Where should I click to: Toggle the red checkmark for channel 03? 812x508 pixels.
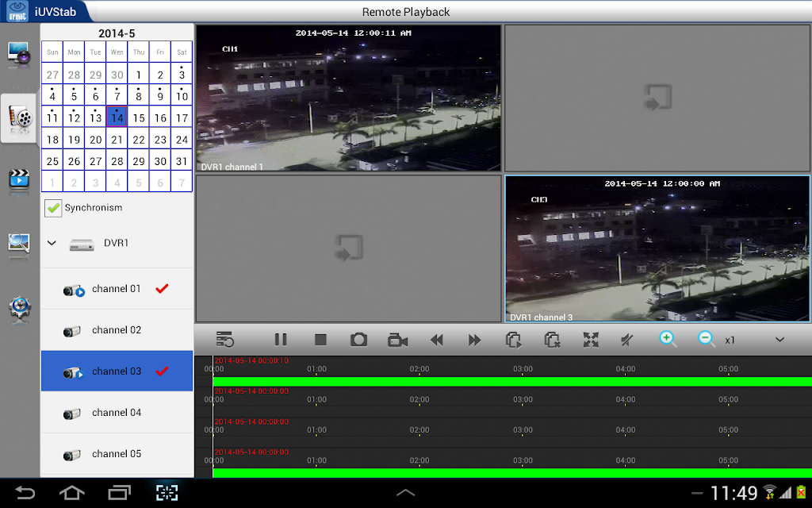[162, 371]
